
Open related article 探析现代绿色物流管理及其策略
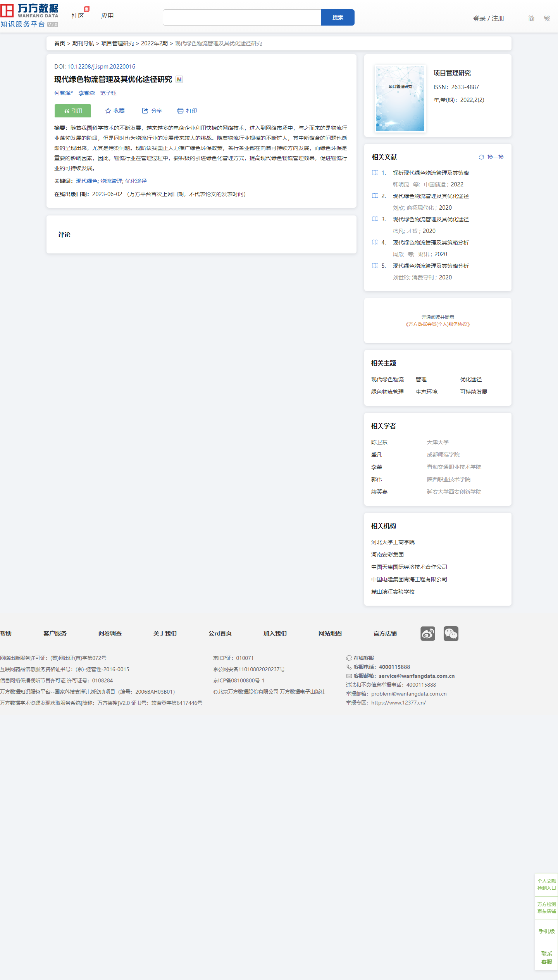coord(431,173)
